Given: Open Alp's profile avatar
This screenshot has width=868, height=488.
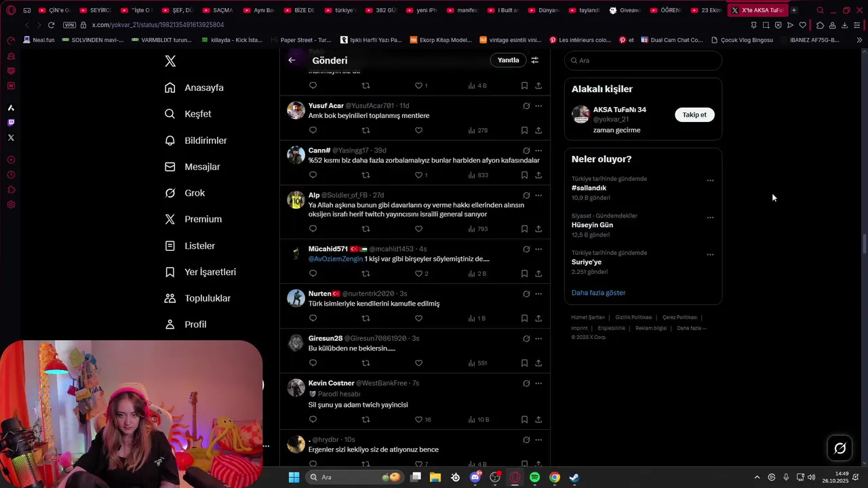Looking at the screenshot, I should [x=296, y=200].
